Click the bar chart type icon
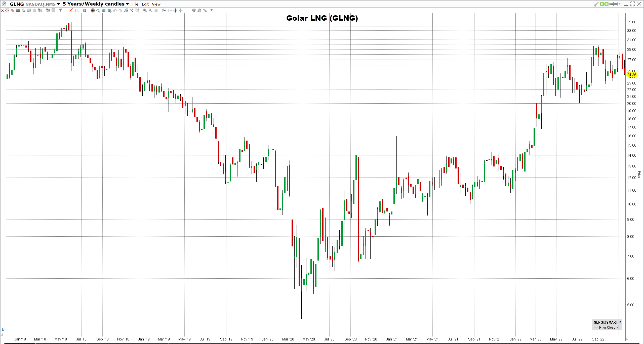This screenshot has height=344, width=644. tap(77, 10)
